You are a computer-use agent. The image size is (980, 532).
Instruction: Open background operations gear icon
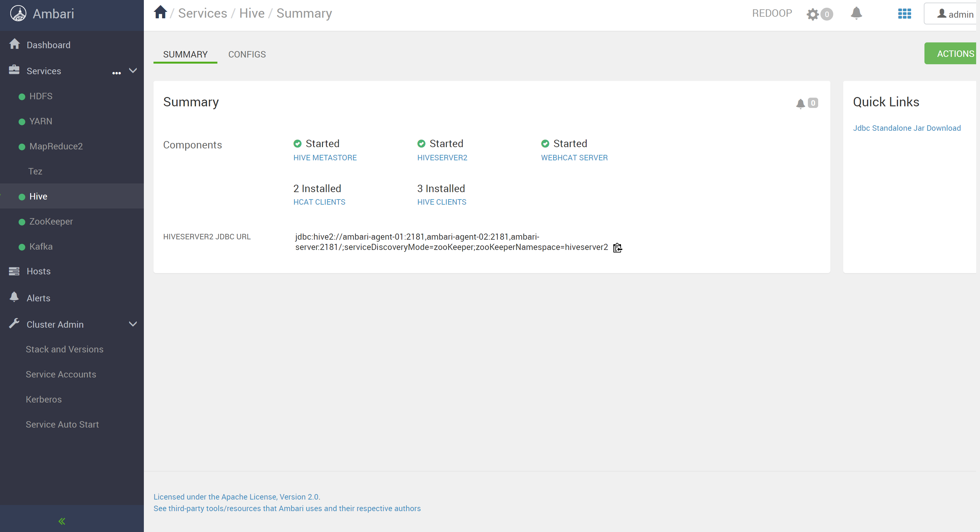[x=812, y=14]
